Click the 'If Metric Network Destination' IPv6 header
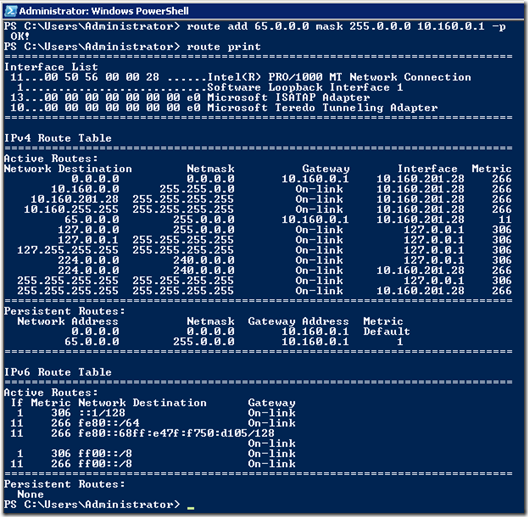Screen dimensions: 528x517 pos(108,402)
